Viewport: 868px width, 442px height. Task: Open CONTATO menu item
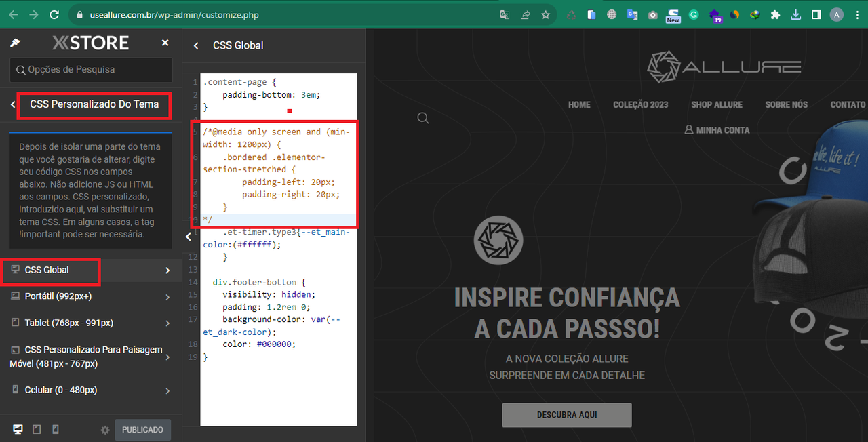coord(848,104)
